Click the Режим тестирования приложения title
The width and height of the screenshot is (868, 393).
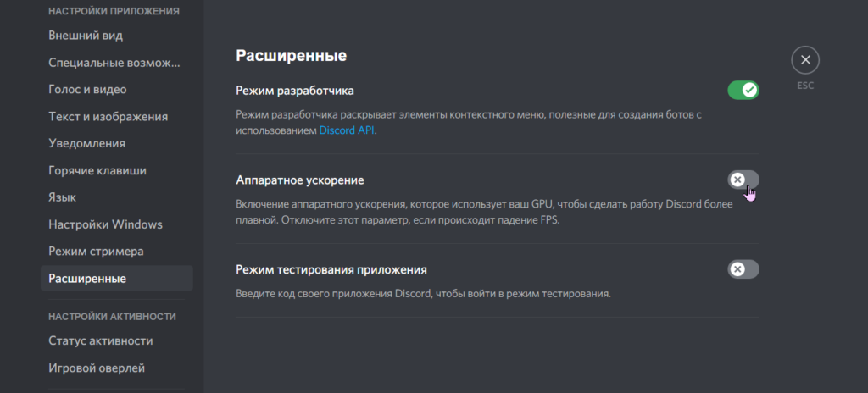point(331,269)
